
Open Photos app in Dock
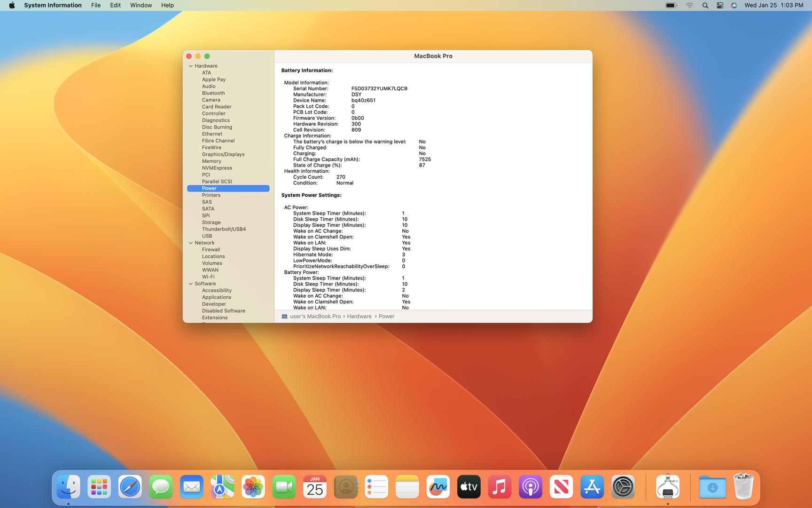(x=253, y=487)
